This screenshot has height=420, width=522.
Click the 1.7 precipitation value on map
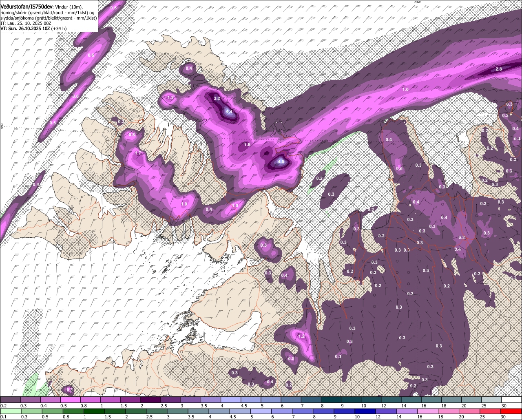[138, 153]
